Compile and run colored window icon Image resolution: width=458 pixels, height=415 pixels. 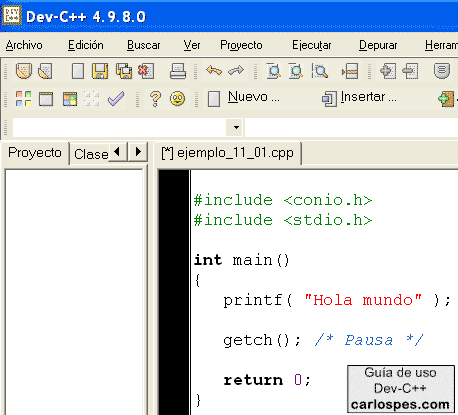coord(70,99)
